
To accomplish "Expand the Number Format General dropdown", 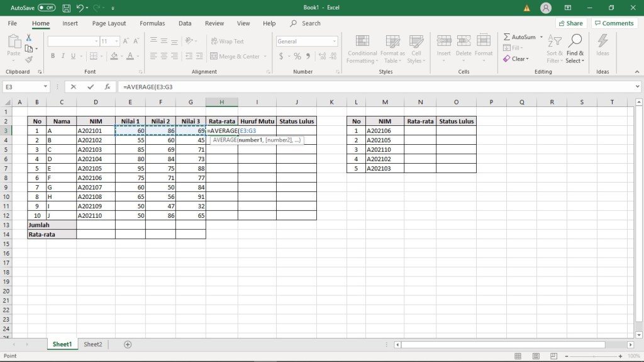I will pyautogui.click(x=334, y=42).
